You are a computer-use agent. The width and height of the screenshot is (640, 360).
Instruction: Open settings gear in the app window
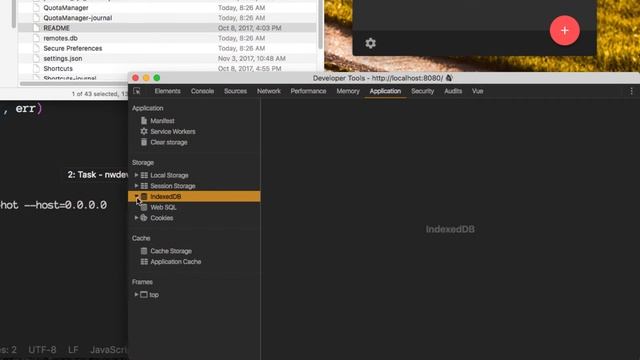370,43
